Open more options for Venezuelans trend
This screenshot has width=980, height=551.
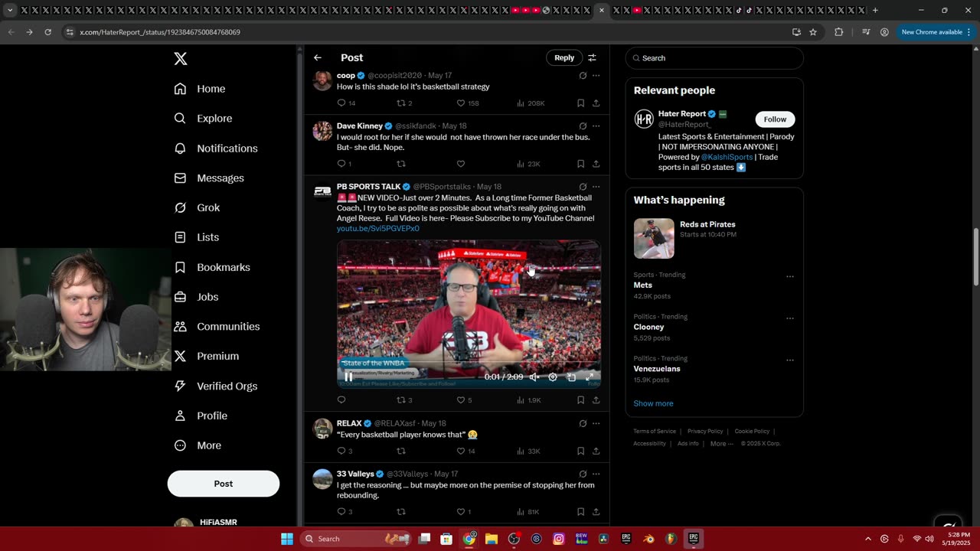(x=790, y=360)
